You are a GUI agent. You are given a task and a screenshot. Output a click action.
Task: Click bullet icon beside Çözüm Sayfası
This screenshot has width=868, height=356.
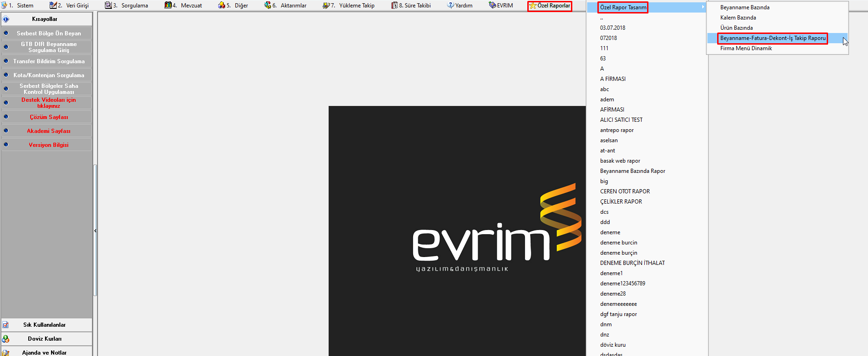pyautogui.click(x=6, y=117)
